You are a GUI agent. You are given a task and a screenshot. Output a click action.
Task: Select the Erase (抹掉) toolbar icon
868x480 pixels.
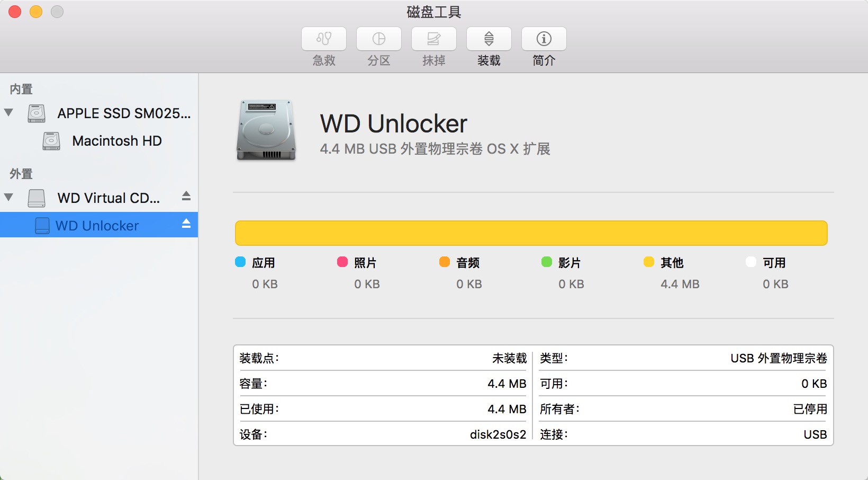point(434,39)
